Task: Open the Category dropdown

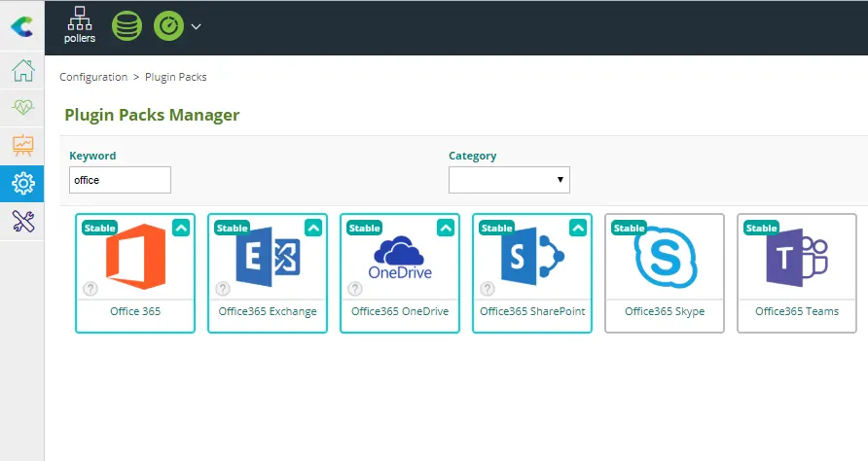Action: pos(509,180)
